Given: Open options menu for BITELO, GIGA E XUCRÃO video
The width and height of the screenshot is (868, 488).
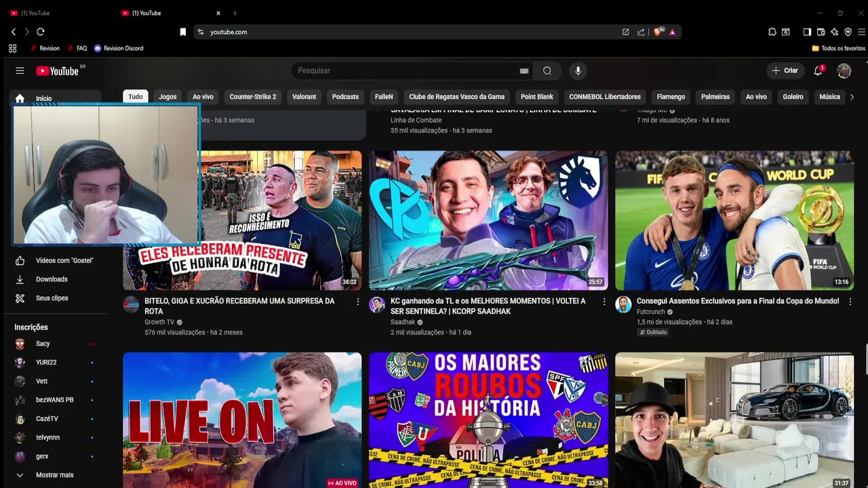Looking at the screenshot, I should coord(358,302).
